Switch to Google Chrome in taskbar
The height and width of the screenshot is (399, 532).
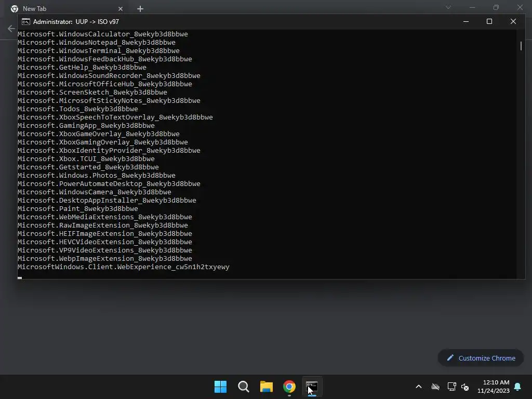[x=289, y=387]
